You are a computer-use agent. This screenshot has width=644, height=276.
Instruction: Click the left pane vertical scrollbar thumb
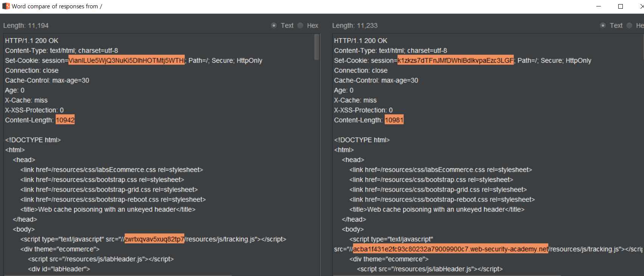pos(317,47)
